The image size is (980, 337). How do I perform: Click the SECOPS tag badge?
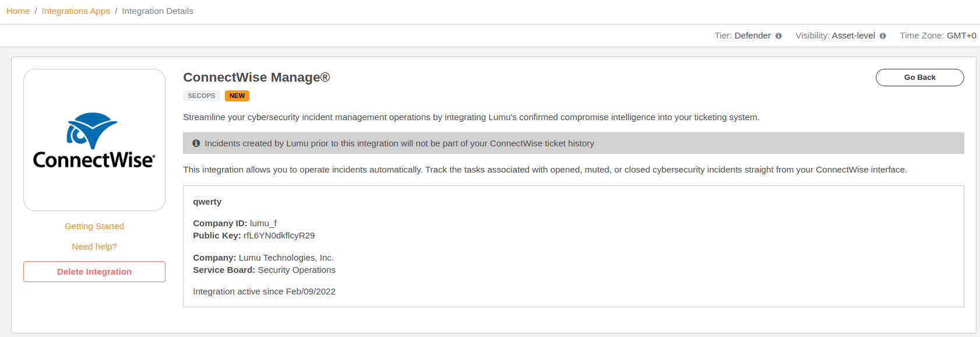(x=202, y=96)
